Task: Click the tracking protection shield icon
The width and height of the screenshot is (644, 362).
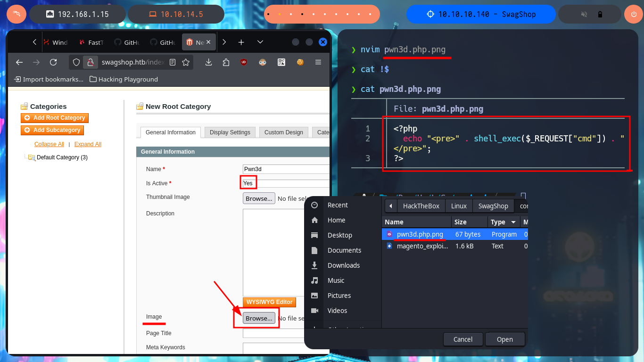Action: (76, 62)
